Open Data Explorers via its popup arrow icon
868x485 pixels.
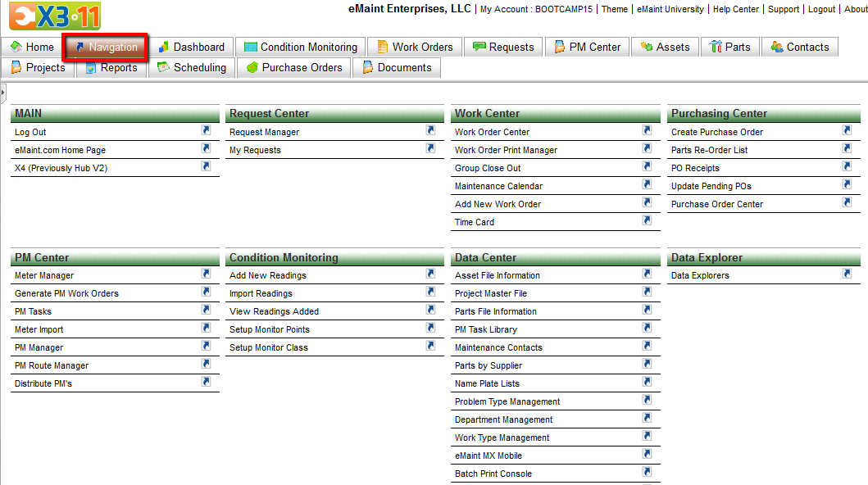pyautogui.click(x=847, y=274)
